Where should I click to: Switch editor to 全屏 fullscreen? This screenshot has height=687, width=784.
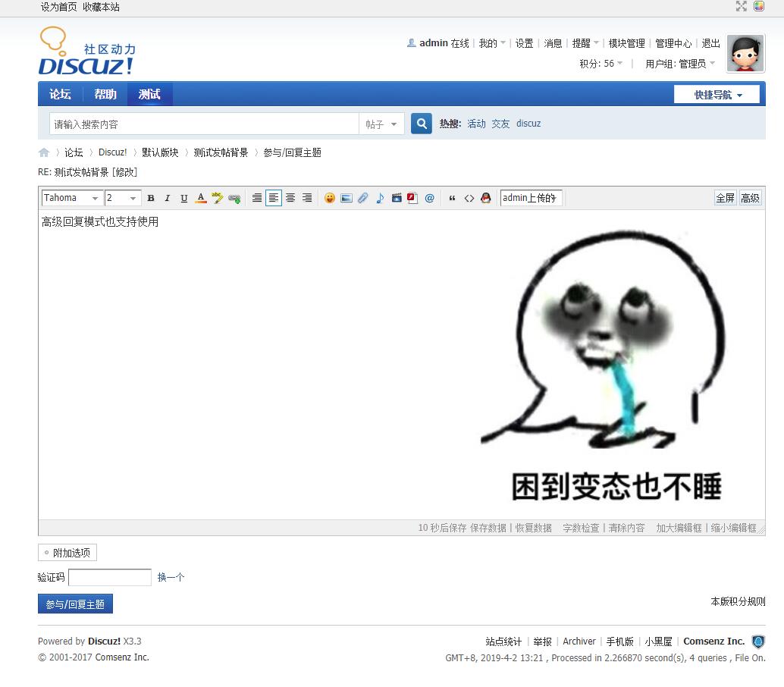point(725,198)
